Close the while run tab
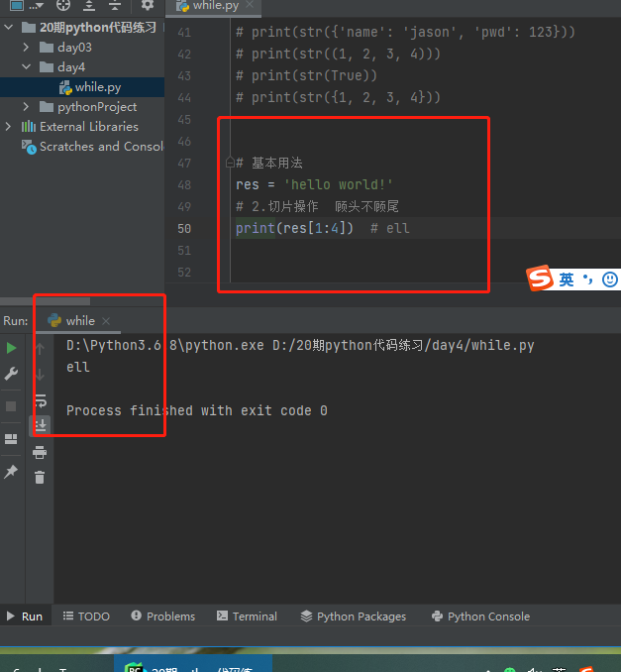 coord(106,321)
